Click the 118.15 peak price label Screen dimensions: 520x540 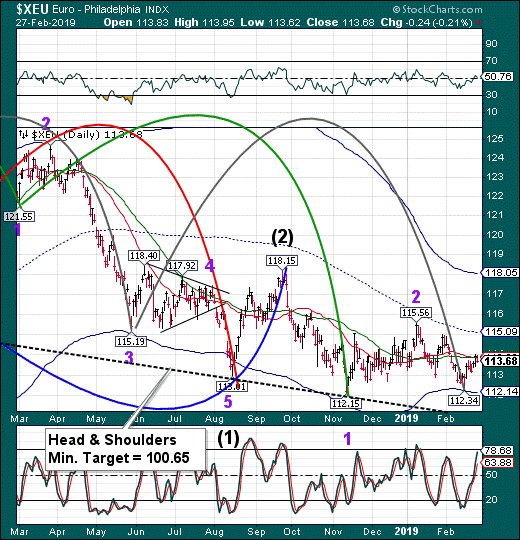click(x=282, y=261)
